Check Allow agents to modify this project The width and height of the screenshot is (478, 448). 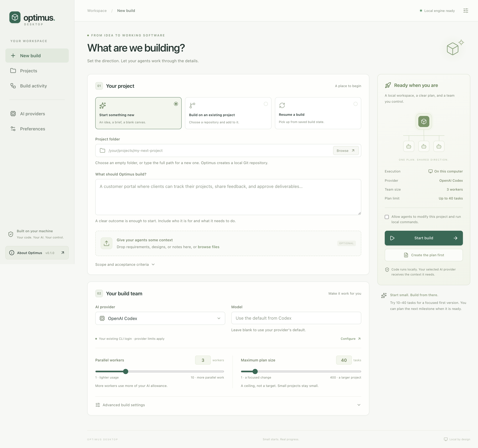[387, 217]
